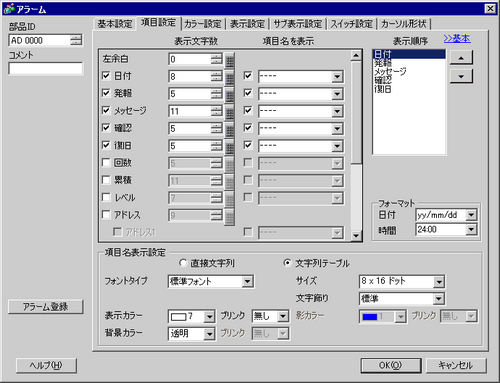This screenshot has width=500, height=383.
Task: Open the 日付 format dropdown
Action: [471, 215]
